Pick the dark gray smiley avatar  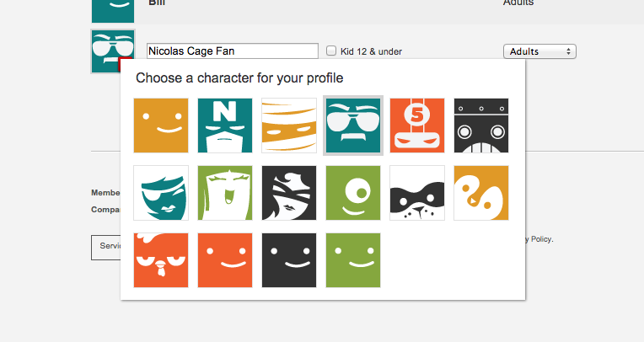point(289,260)
